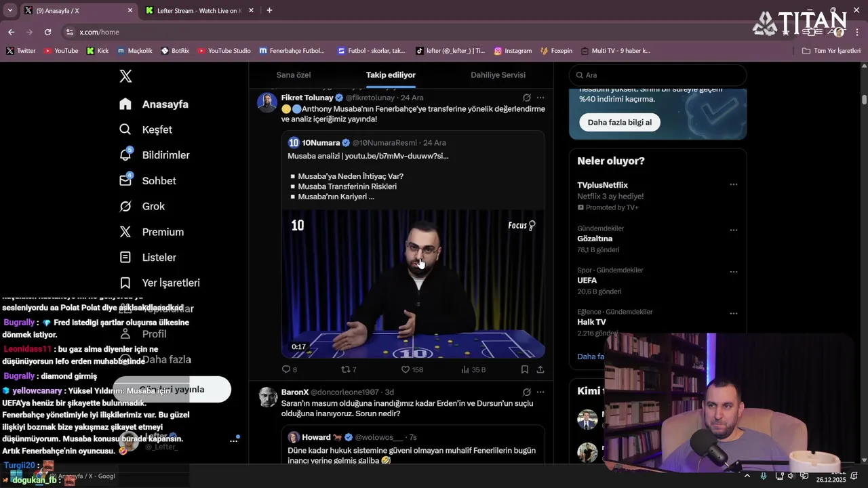Open BaronX profile avatar
The height and width of the screenshot is (488, 868).
tap(267, 396)
